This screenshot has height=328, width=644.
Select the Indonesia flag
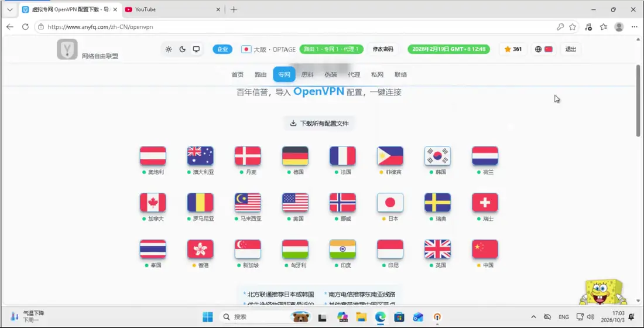(390, 249)
